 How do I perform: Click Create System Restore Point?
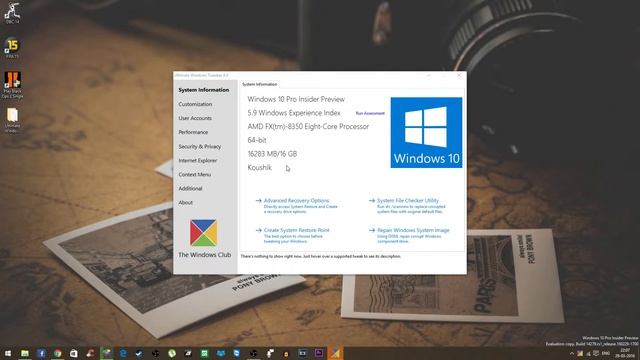[296, 230]
